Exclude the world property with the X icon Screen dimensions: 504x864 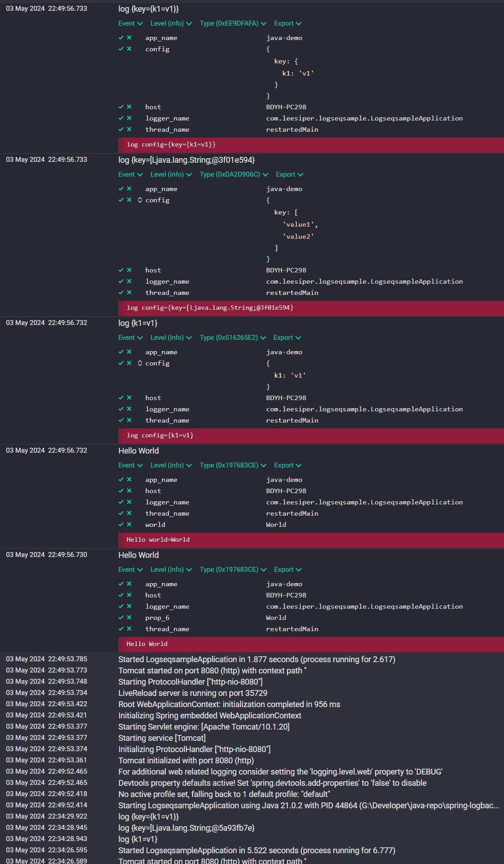tap(129, 525)
